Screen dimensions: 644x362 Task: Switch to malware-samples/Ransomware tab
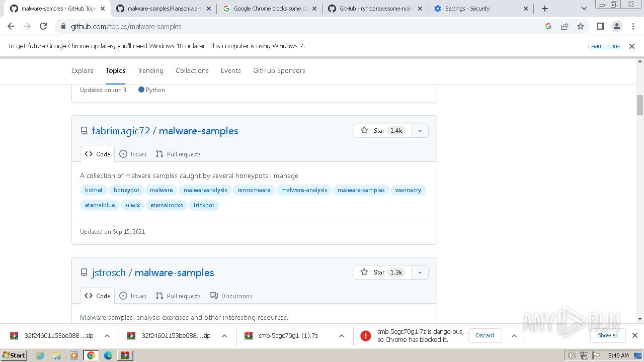coord(164,9)
